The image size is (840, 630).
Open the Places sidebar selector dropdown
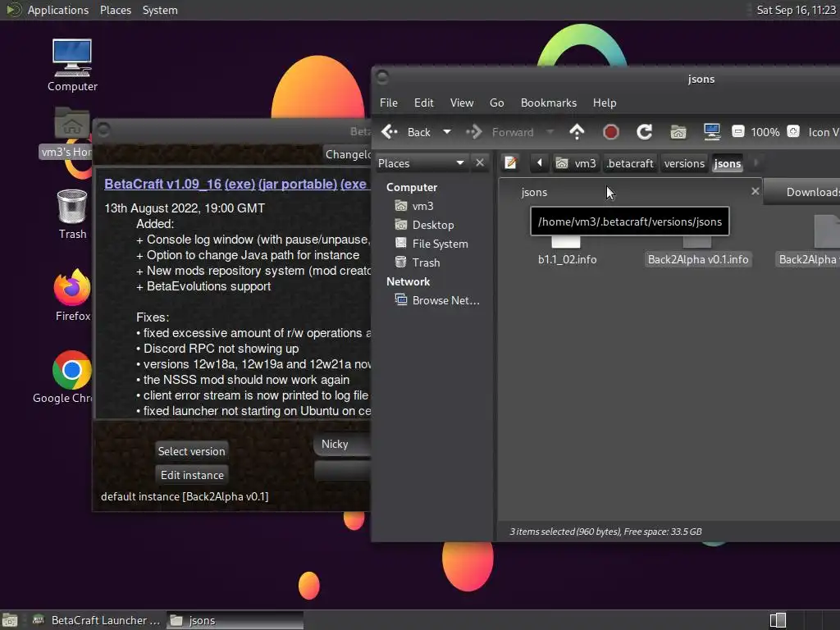[421, 163]
